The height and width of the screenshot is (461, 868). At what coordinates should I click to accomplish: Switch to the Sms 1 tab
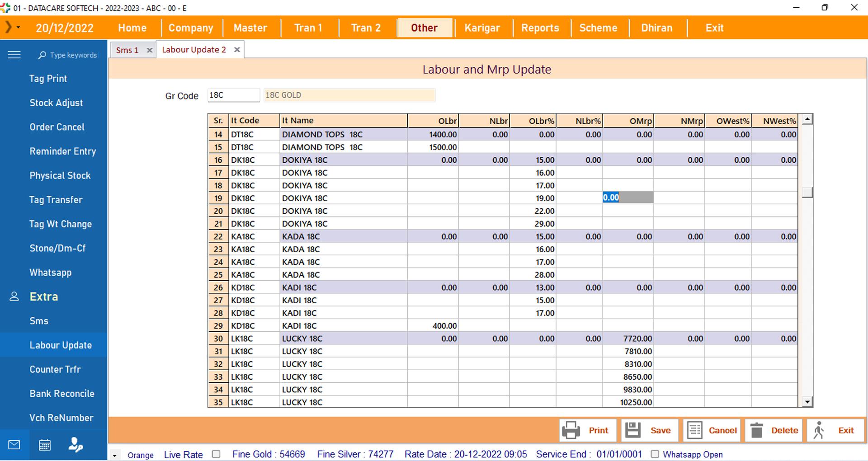pos(127,50)
